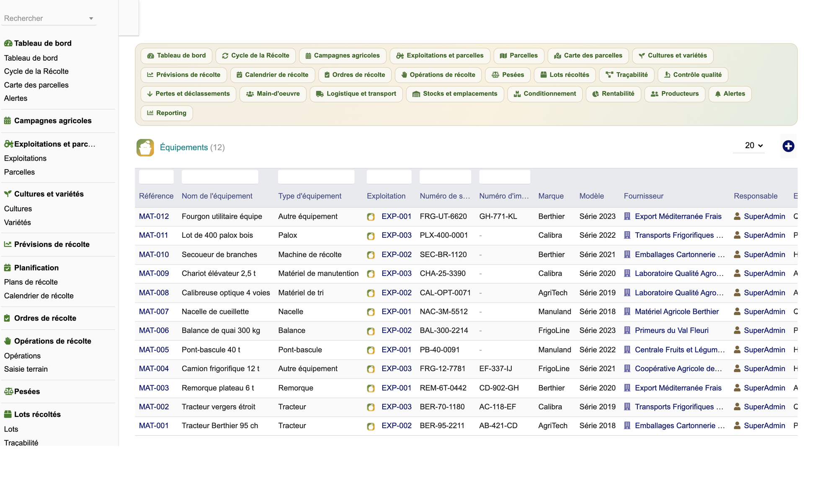
Task: Click the building icon beside Primeurs du Val Fleuri
Action: point(627,330)
